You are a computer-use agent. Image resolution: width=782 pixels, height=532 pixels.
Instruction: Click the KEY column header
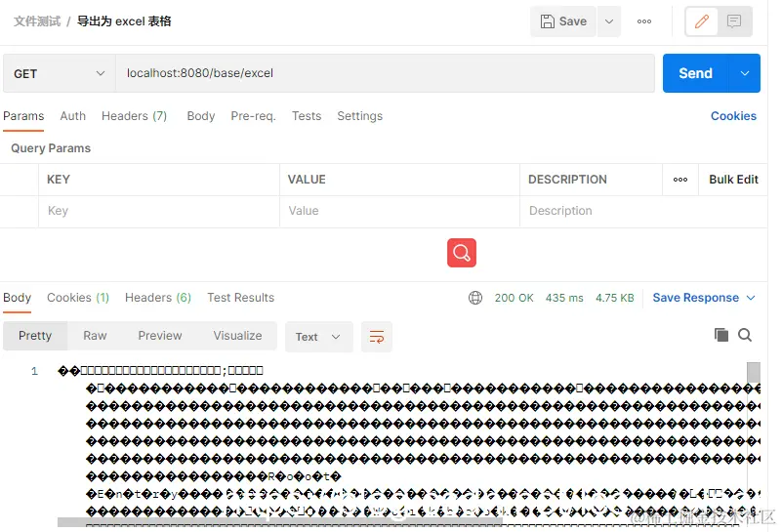coord(59,180)
